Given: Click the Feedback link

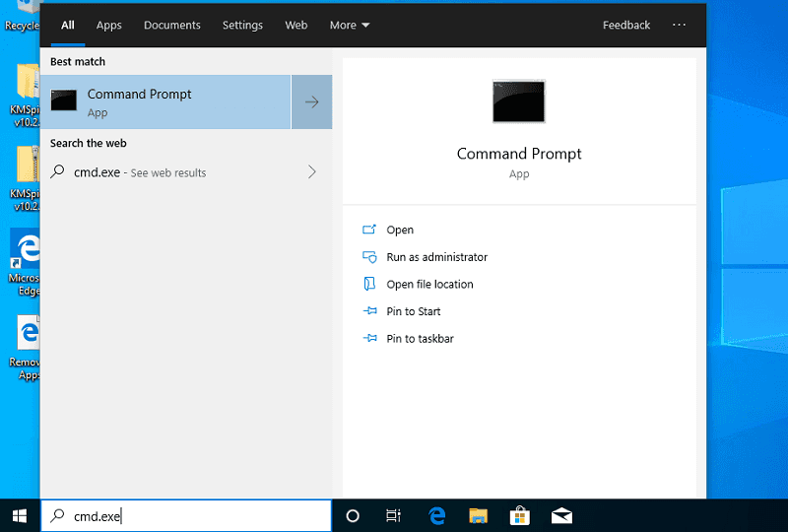Looking at the screenshot, I should pyautogui.click(x=626, y=26).
